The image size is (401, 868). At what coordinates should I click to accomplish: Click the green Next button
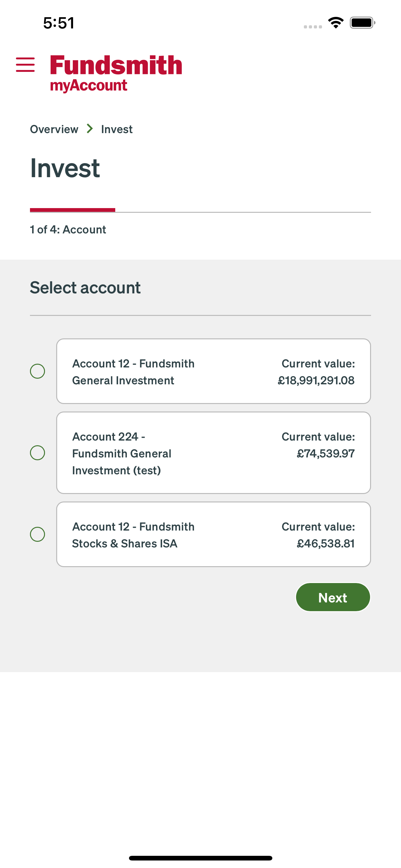click(x=333, y=597)
